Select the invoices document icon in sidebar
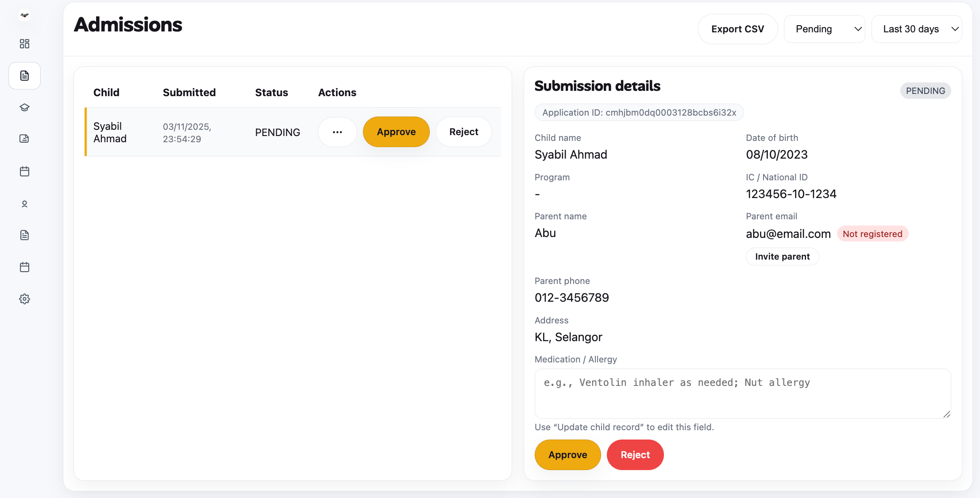This screenshot has height=498, width=980. [24, 138]
